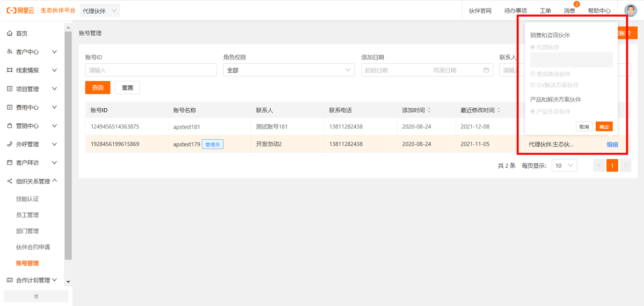644x306 pixels.
Task: Click the 营销中心 bag icon
Action: [10, 126]
